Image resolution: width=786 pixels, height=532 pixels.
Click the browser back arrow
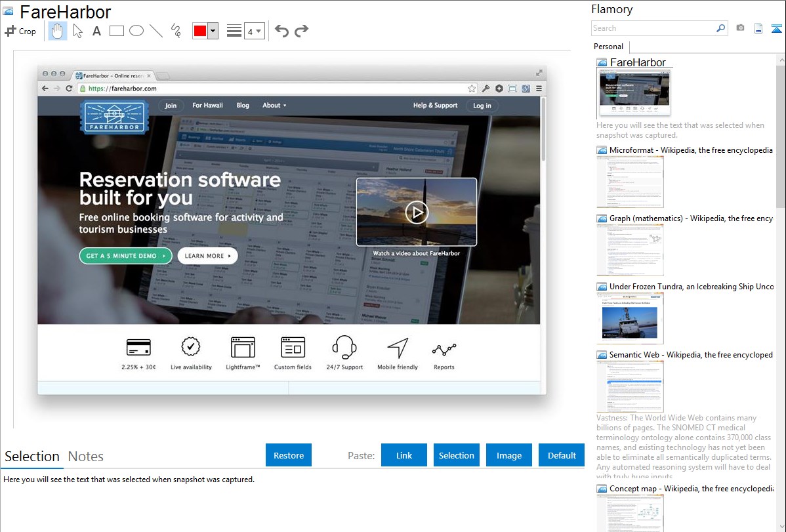(45, 89)
